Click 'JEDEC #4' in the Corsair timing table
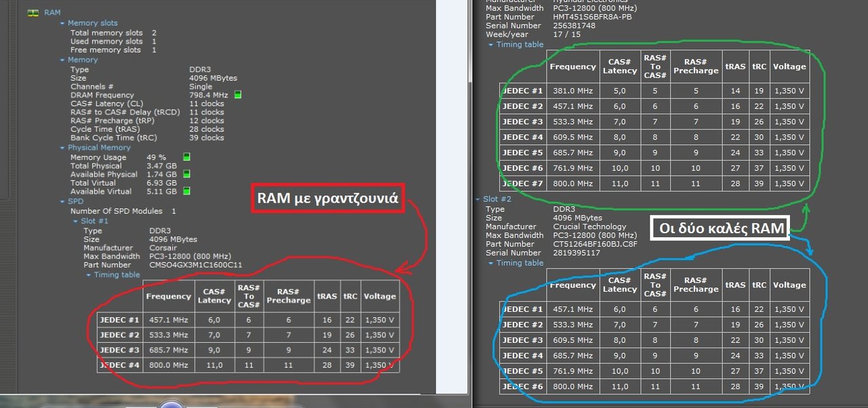The width and height of the screenshot is (868, 408). point(119,365)
